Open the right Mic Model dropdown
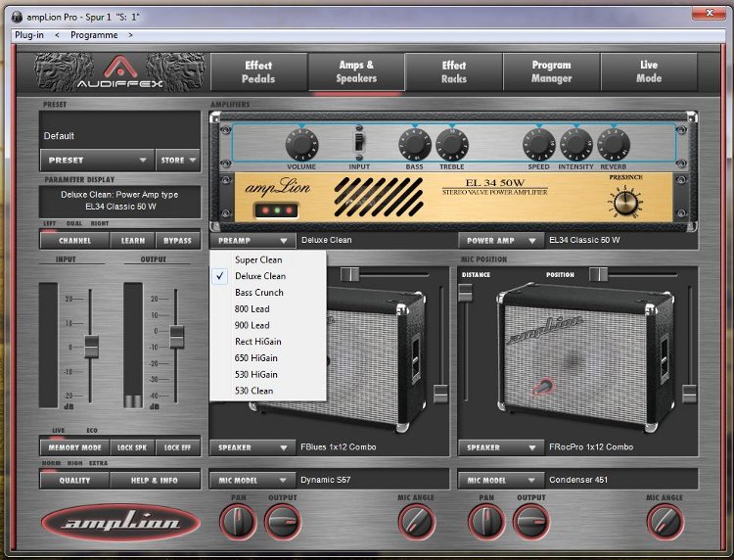 [x=501, y=481]
